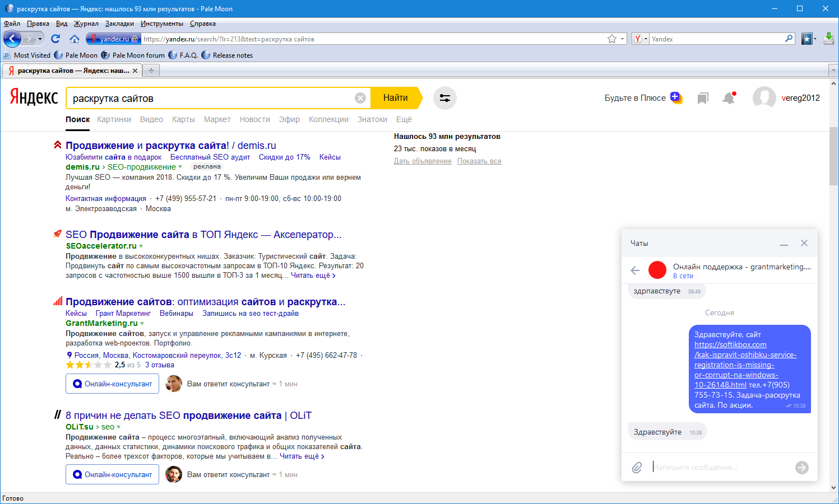
Task: Switch to the Карты search tab
Action: point(183,119)
